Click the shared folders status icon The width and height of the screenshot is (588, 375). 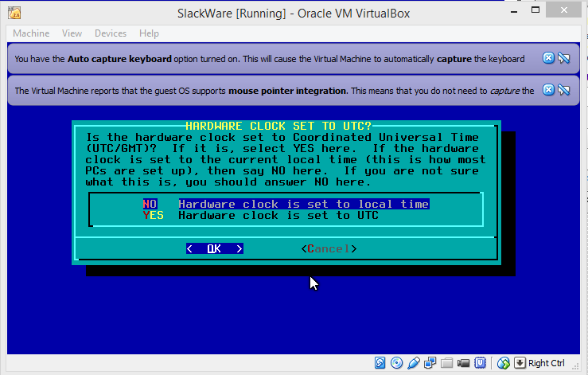446,362
